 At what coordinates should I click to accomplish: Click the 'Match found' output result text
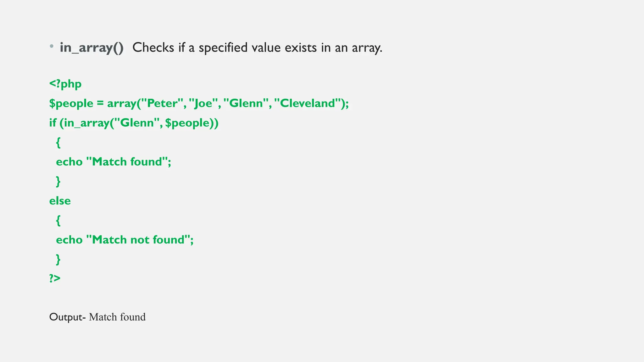117,317
